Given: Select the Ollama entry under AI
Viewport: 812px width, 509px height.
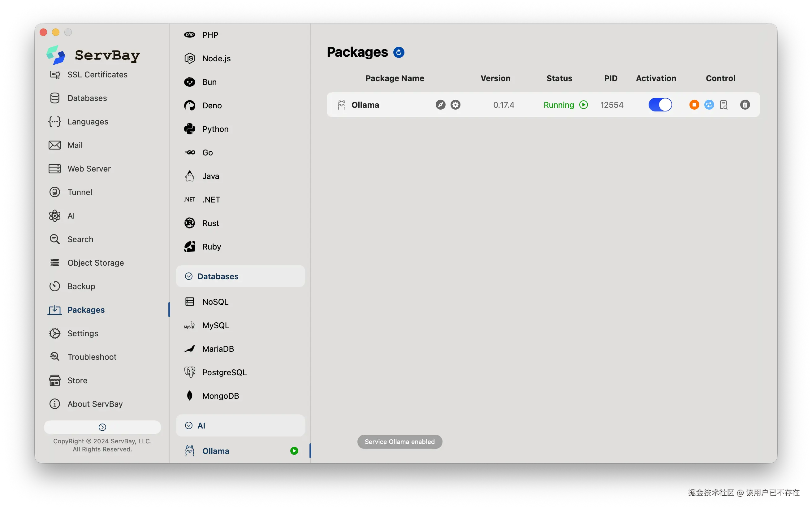Looking at the screenshot, I should pyautogui.click(x=216, y=451).
